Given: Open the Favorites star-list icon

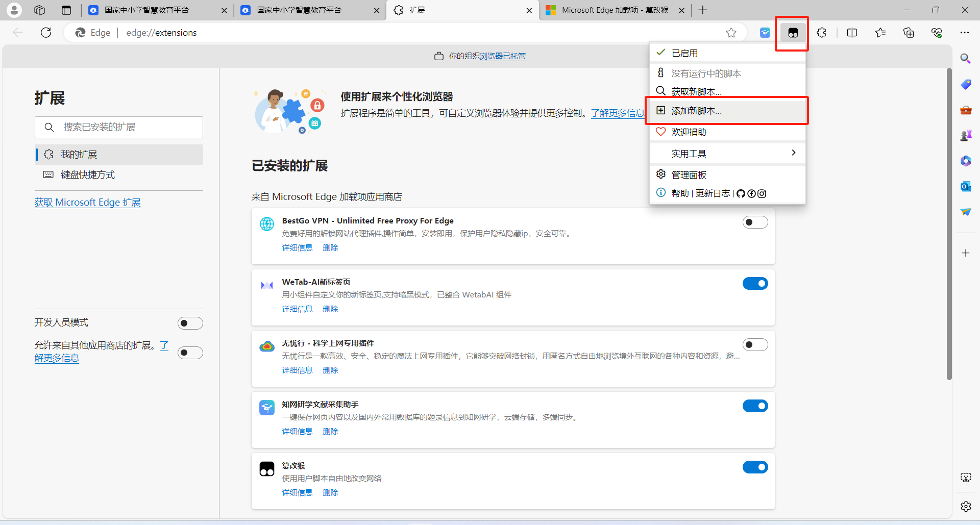Looking at the screenshot, I should click(880, 33).
